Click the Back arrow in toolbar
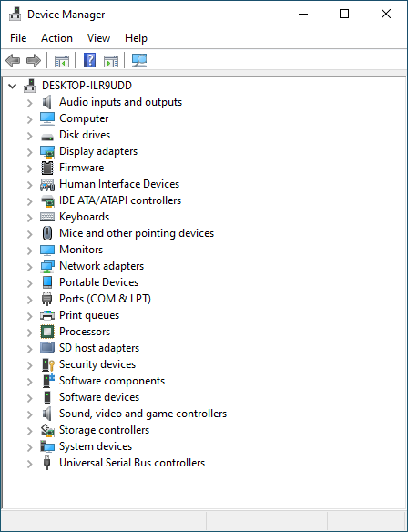This screenshot has width=408, height=532. [x=13, y=61]
